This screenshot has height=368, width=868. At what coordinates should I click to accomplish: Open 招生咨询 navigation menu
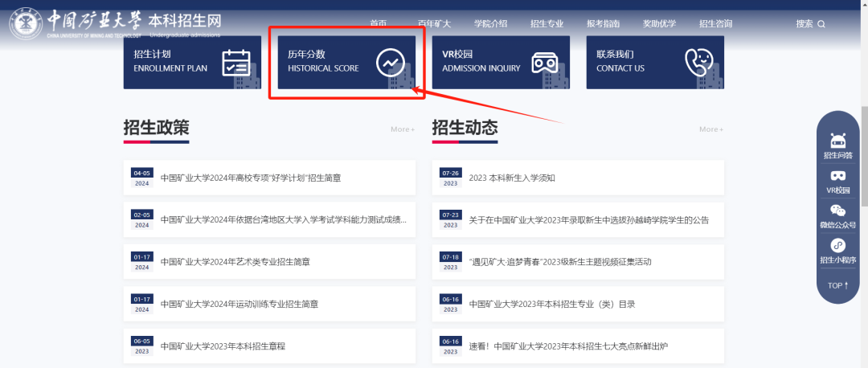[716, 24]
